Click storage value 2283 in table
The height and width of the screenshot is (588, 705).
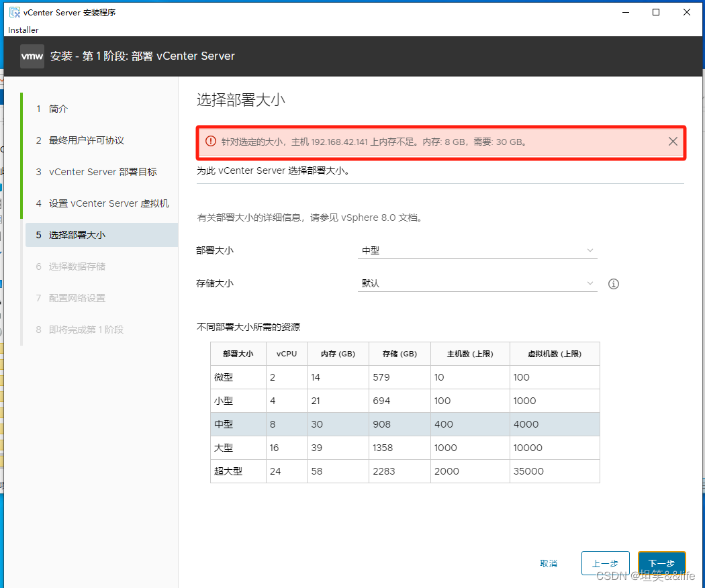tap(384, 471)
